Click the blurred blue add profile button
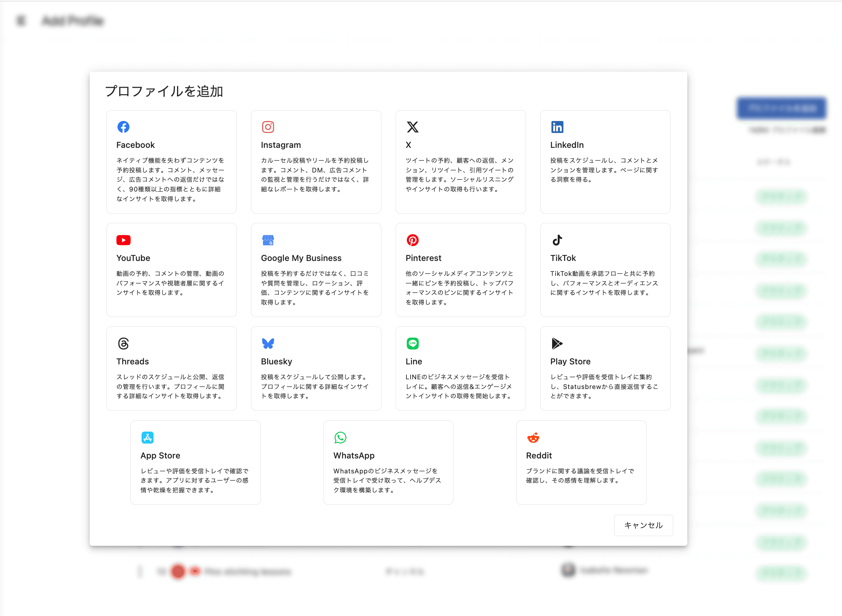 [781, 108]
